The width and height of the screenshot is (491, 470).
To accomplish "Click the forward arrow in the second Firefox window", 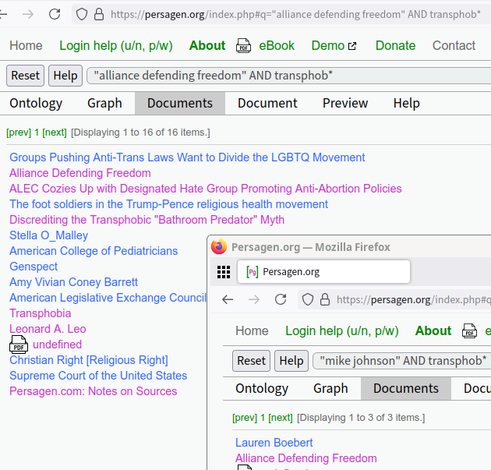I will point(254,300).
